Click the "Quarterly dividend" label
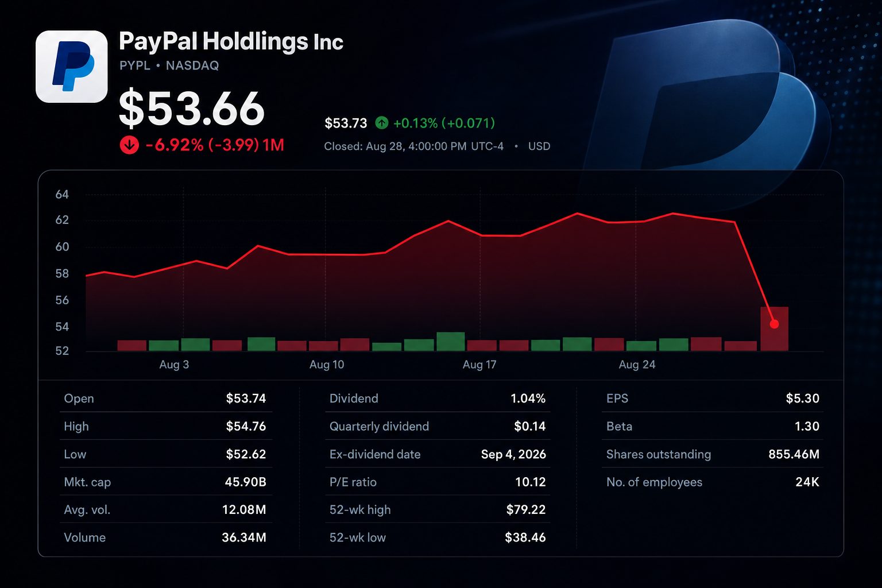Screen dimensions: 882x588 379,427
